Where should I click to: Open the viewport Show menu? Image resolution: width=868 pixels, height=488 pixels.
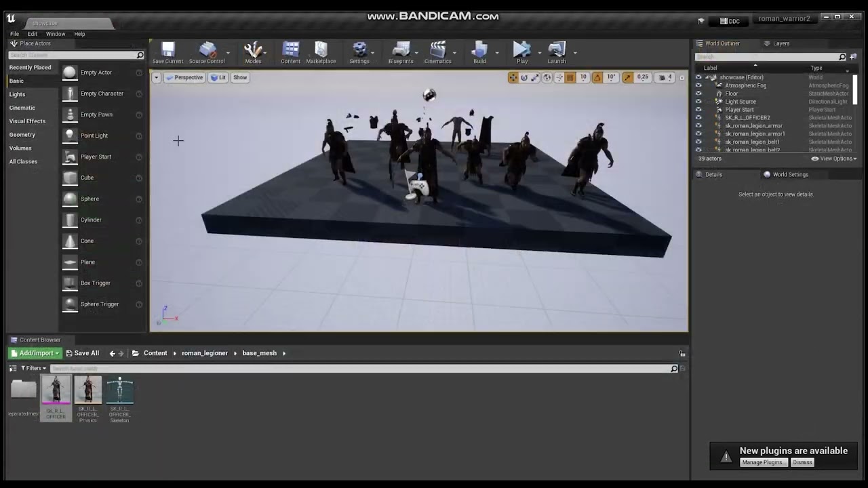point(240,77)
